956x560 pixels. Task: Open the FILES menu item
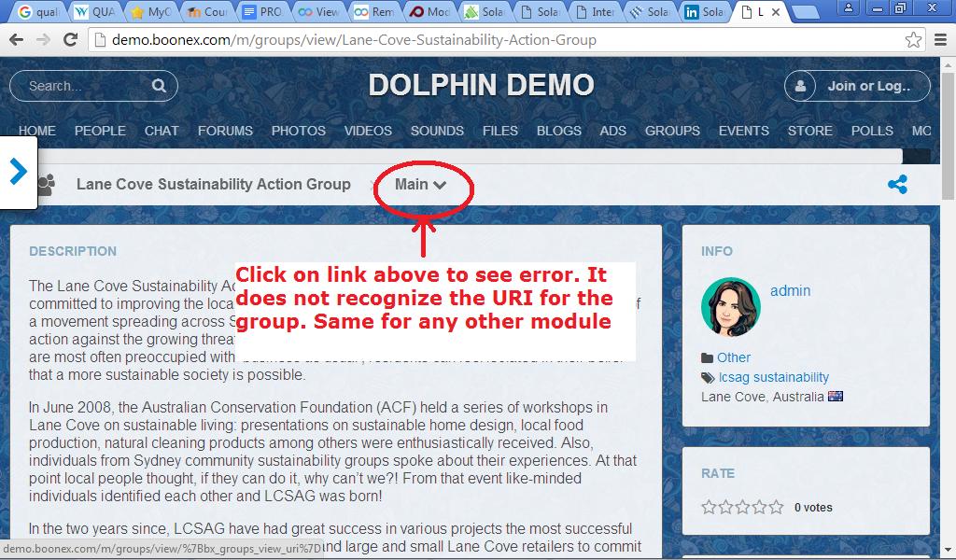coord(500,131)
